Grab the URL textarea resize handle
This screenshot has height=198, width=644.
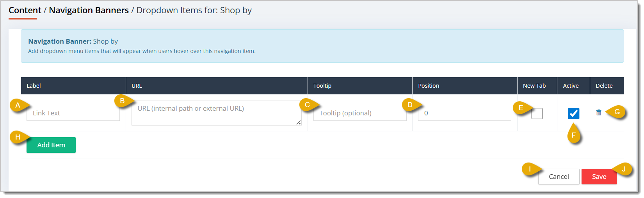click(x=299, y=122)
